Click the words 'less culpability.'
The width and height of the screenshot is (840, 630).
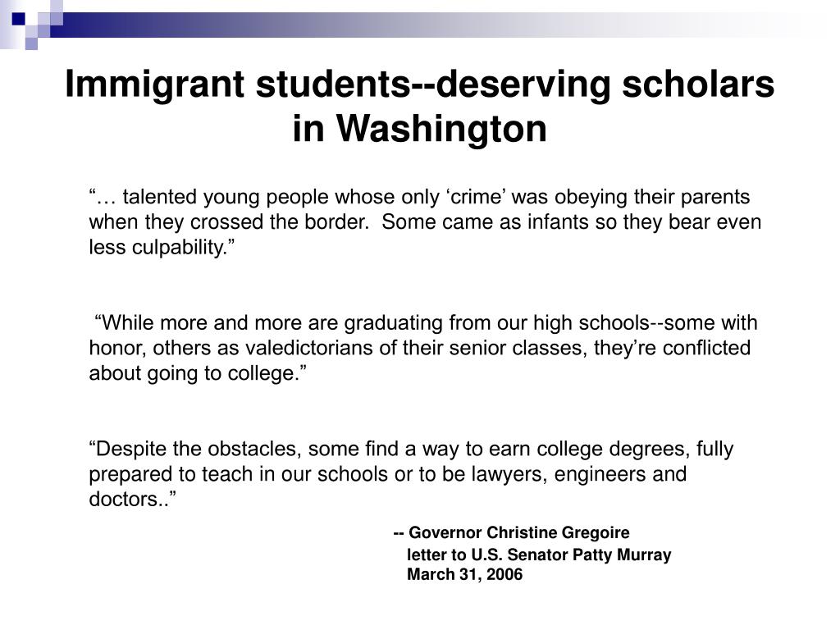(162, 248)
